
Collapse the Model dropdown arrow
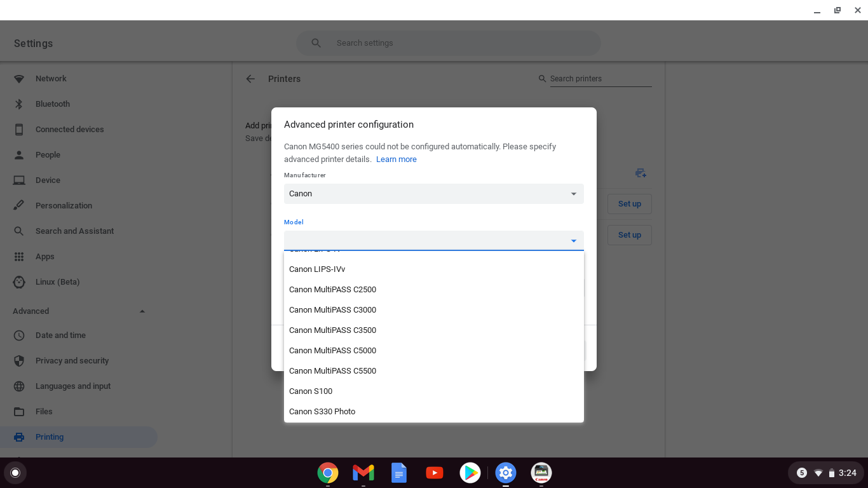(x=573, y=241)
